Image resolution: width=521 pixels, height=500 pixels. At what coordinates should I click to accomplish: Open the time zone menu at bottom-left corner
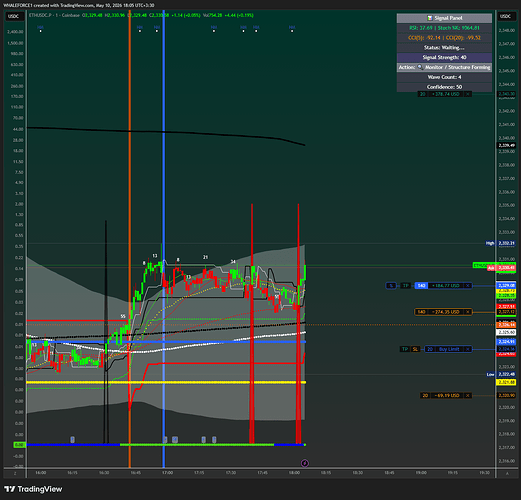point(15,473)
